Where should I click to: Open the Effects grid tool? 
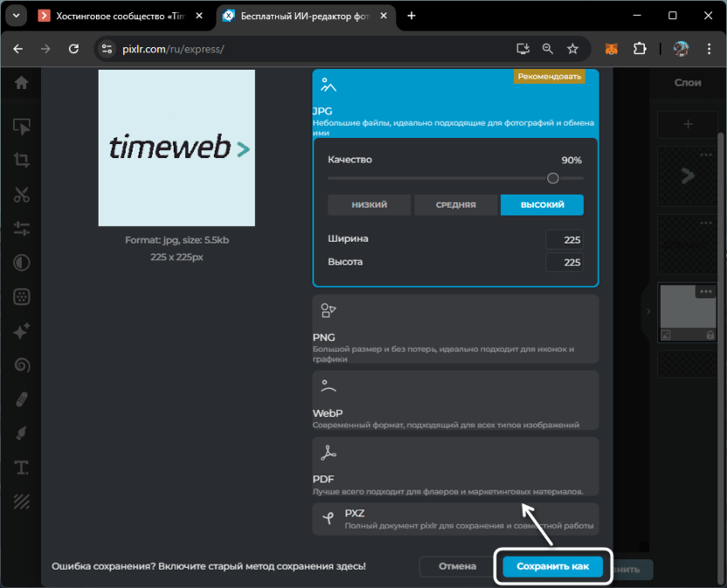[21, 297]
